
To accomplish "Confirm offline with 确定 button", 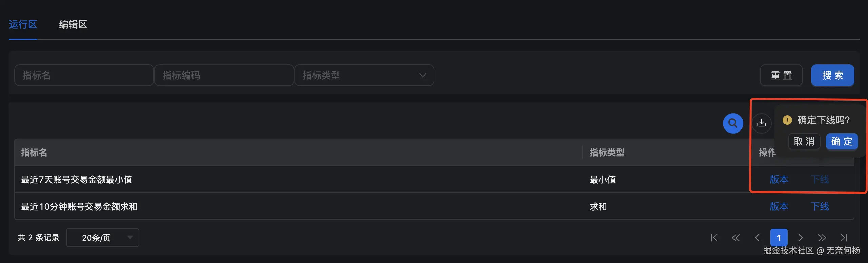I will pyautogui.click(x=842, y=141).
